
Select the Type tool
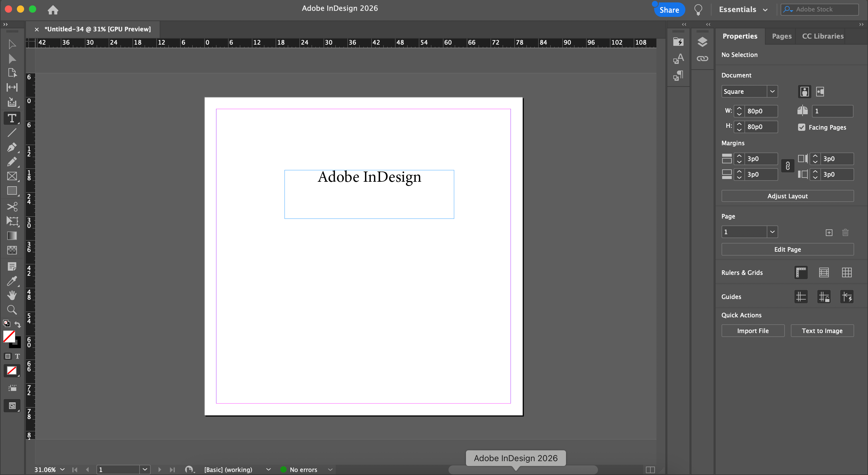12,118
